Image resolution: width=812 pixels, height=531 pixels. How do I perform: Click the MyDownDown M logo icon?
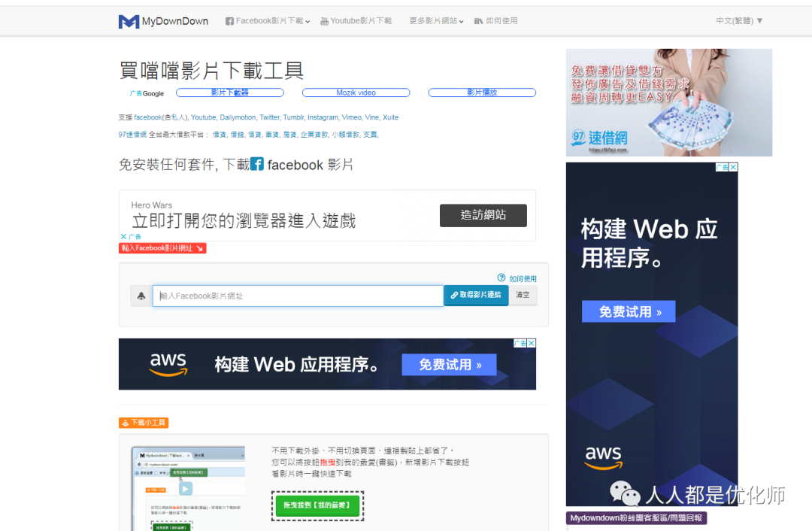pyautogui.click(x=129, y=21)
